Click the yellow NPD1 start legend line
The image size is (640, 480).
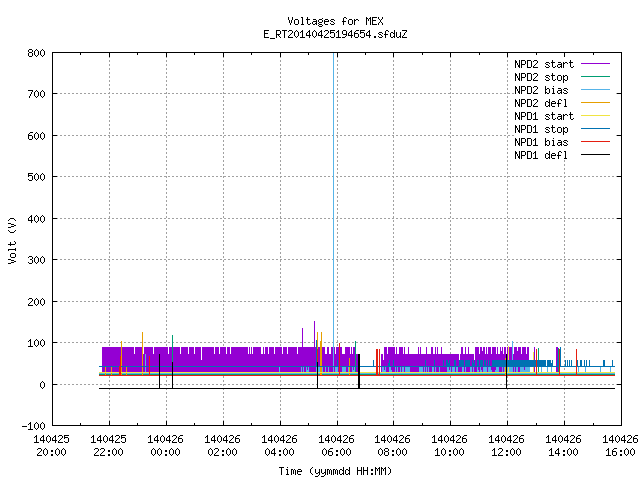point(596,116)
